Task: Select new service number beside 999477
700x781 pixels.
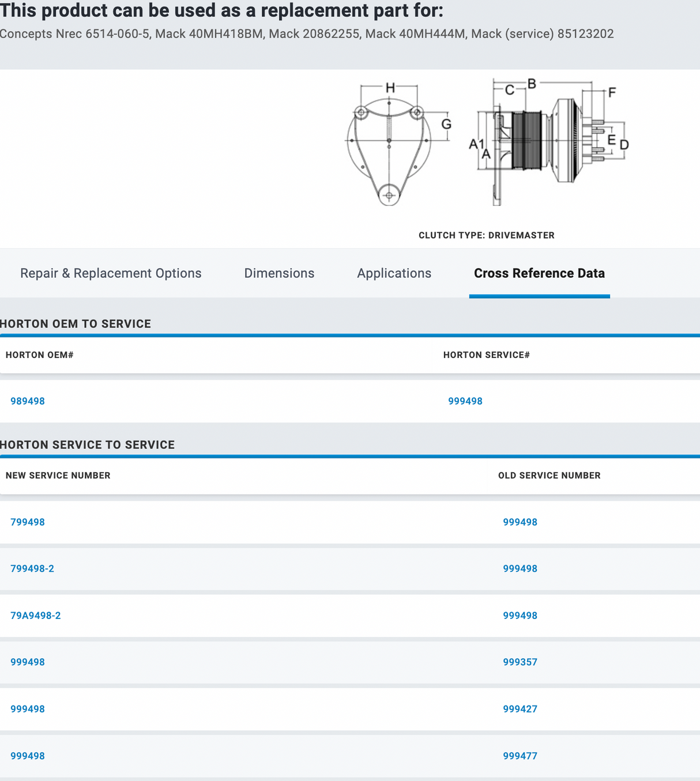Action: pyautogui.click(x=28, y=756)
